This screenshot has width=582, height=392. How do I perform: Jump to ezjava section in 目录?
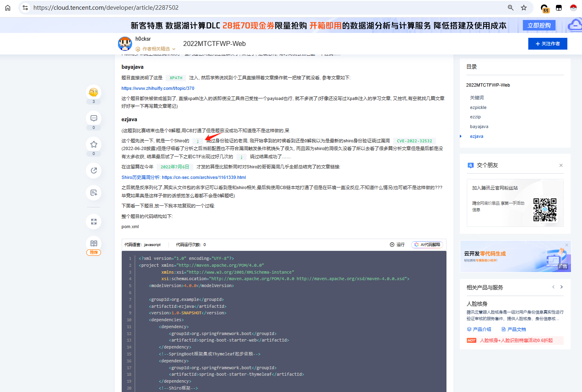pyautogui.click(x=477, y=136)
